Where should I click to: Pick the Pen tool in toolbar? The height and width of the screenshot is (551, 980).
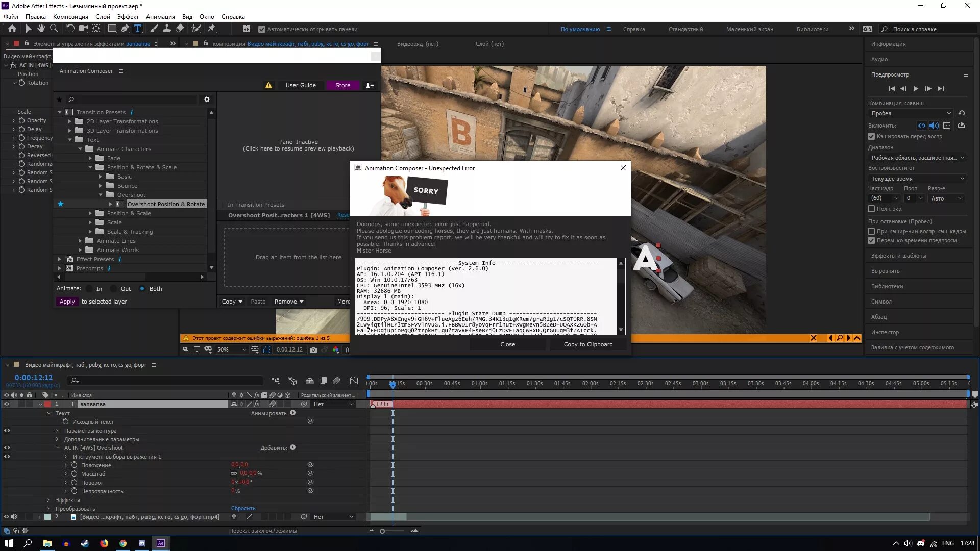click(x=125, y=29)
